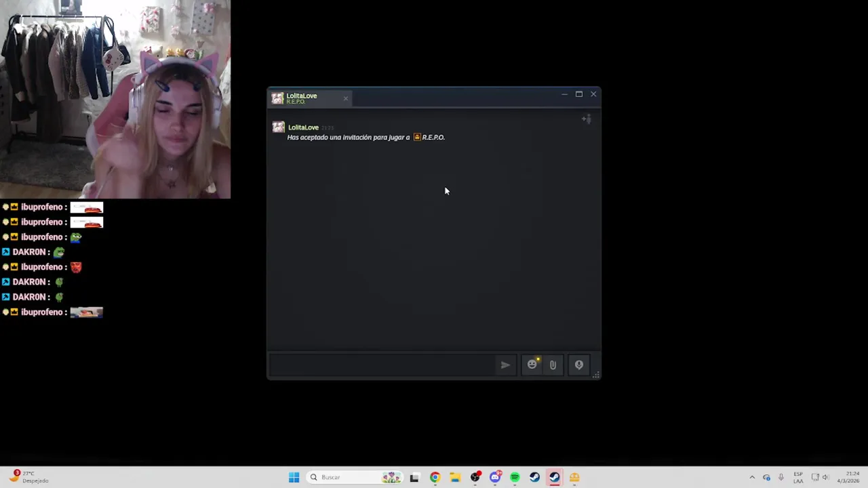Click the attachment upload icon in chat
This screenshot has width=868, height=488.
[553, 365]
